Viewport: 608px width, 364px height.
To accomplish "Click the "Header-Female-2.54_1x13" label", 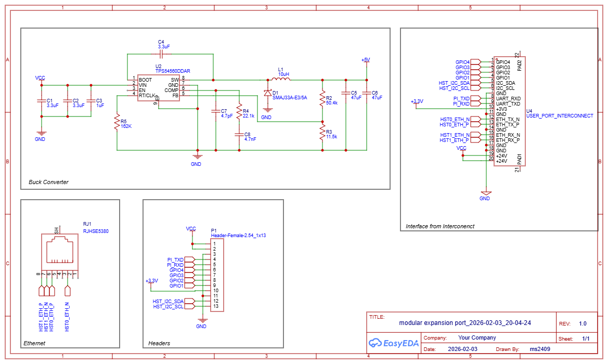I will click(x=239, y=236).
